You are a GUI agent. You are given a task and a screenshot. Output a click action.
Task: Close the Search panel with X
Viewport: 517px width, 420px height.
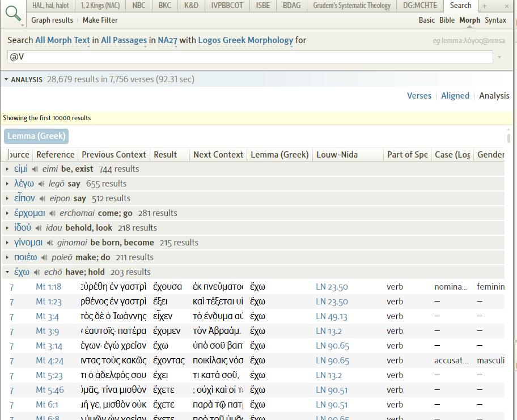[506, 6]
